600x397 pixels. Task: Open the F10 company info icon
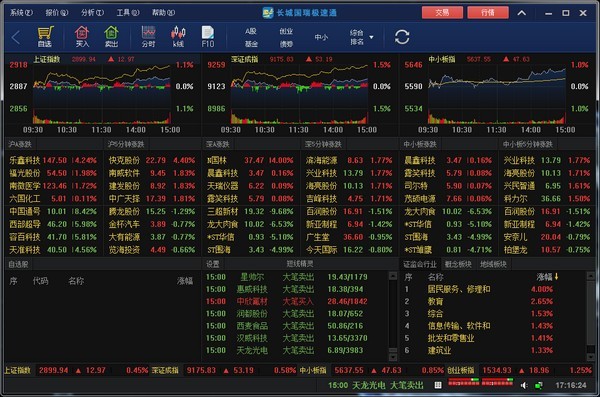[207, 37]
